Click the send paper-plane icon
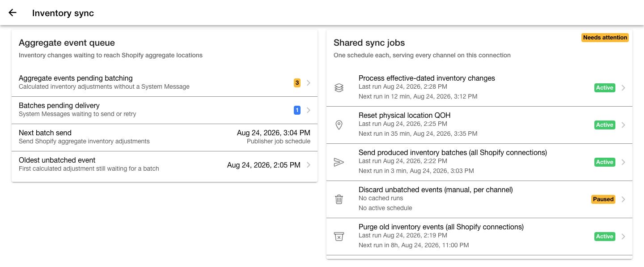644x267 pixels. pyautogui.click(x=339, y=162)
